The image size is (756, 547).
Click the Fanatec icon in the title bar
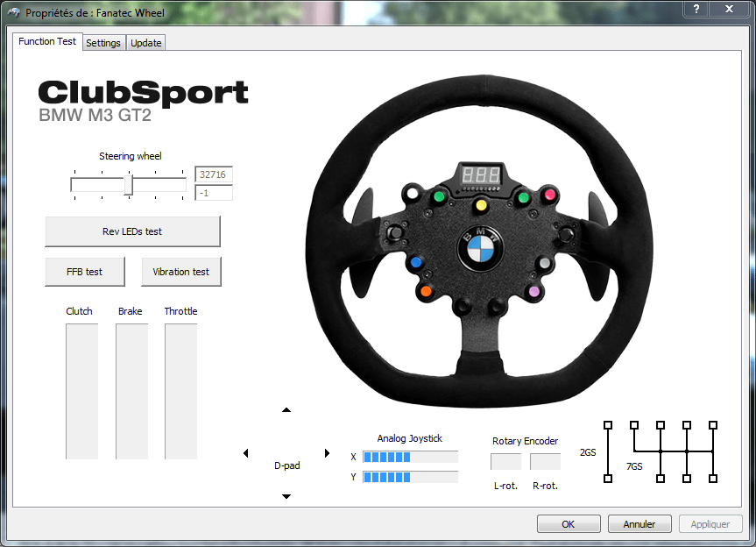[14, 12]
